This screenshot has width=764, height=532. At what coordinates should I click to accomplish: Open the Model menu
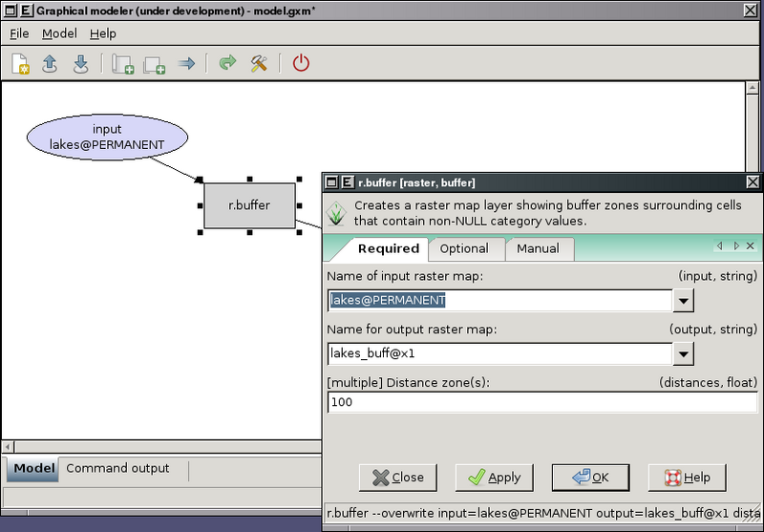pyautogui.click(x=59, y=33)
